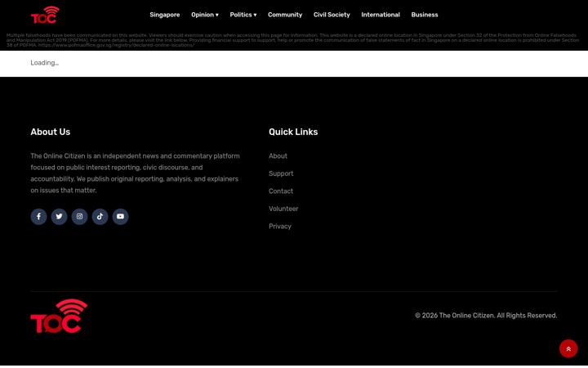Viewport: 588px width, 368px height.
Task: Click the red back-to-top arrow button
Action: (x=568, y=349)
